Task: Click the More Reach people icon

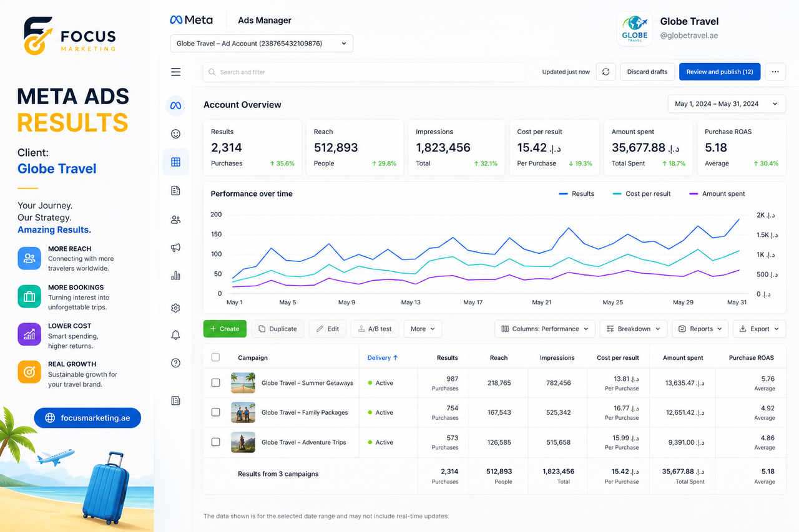Action: (x=29, y=258)
